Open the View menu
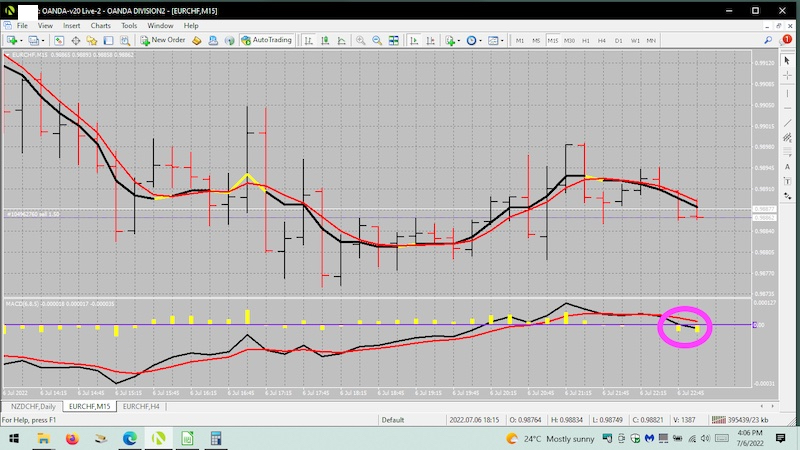The height and width of the screenshot is (450, 800). [45, 26]
